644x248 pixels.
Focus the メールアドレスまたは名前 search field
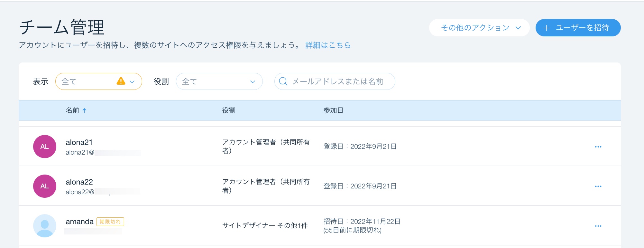coord(335,81)
